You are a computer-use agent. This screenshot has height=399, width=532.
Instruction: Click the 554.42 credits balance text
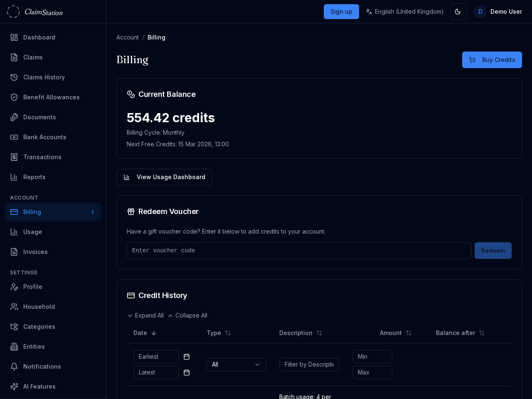point(171,118)
